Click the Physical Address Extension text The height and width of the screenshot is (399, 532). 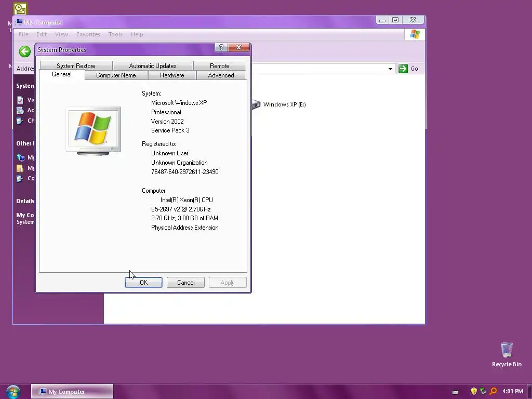185,228
